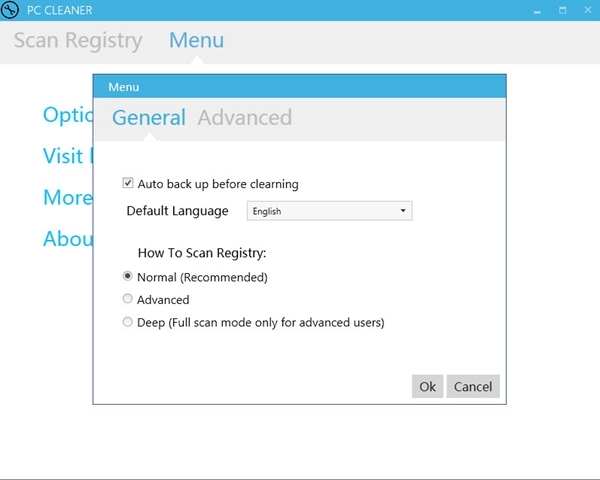
Task: Maximize the PC Cleaner window
Action: [x=562, y=10]
